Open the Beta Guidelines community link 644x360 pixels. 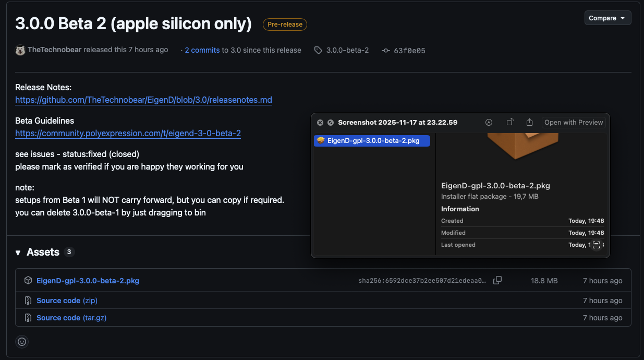[x=128, y=133]
